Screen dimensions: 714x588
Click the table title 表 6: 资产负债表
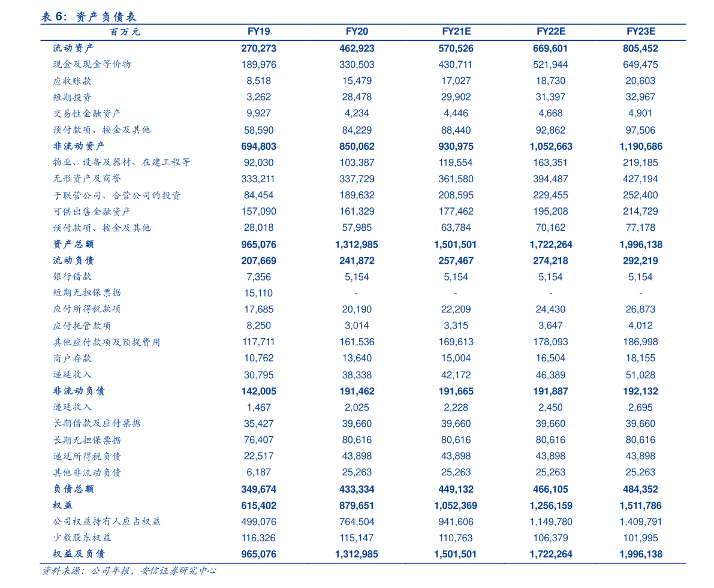89,17
